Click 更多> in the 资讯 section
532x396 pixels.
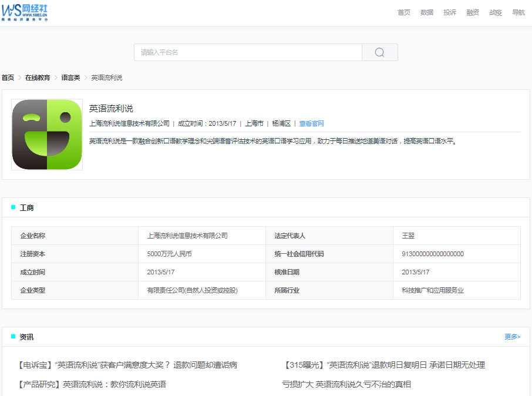pos(512,337)
